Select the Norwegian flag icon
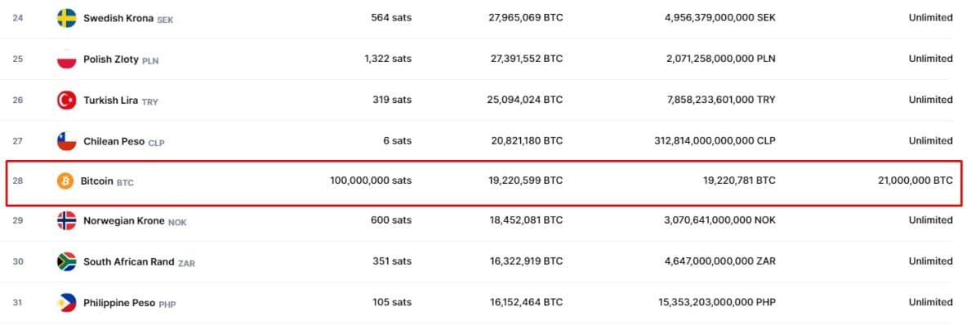The image size is (980, 325). [66, 220]
